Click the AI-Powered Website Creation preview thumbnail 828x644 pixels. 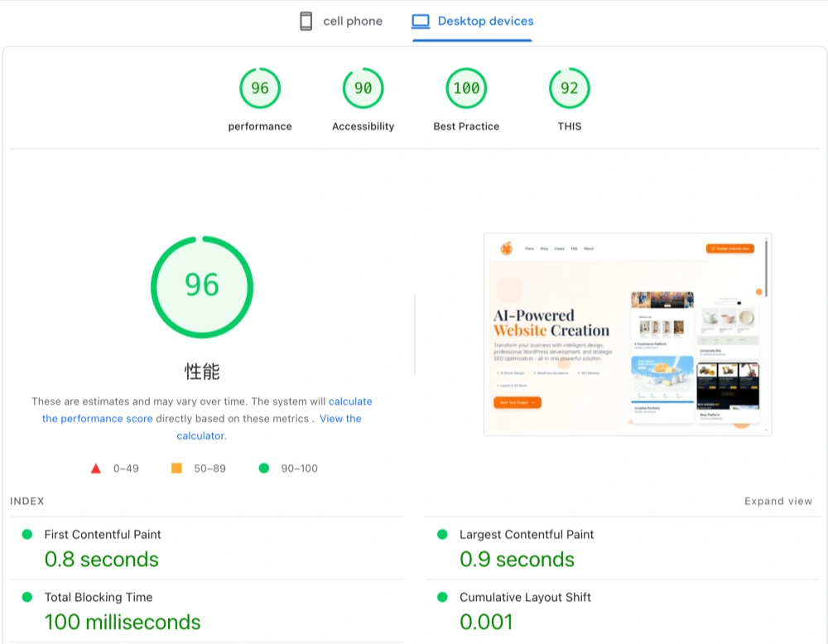point(627,334)
